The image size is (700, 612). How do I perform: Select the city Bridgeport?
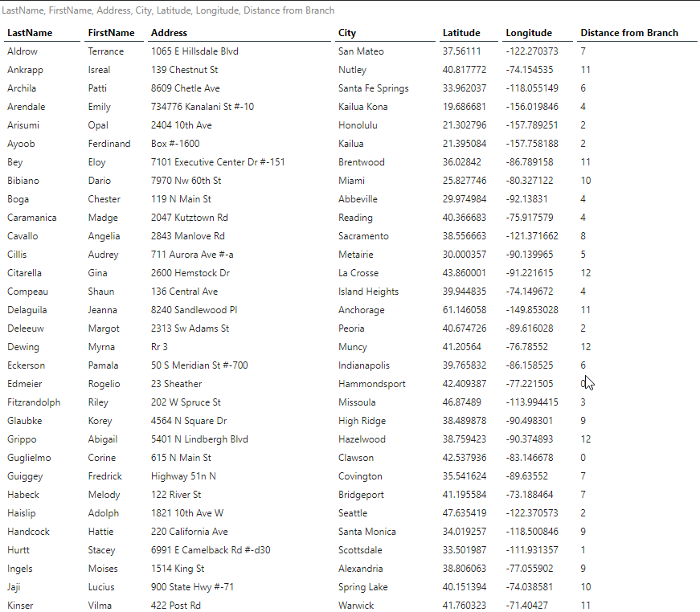361,495
